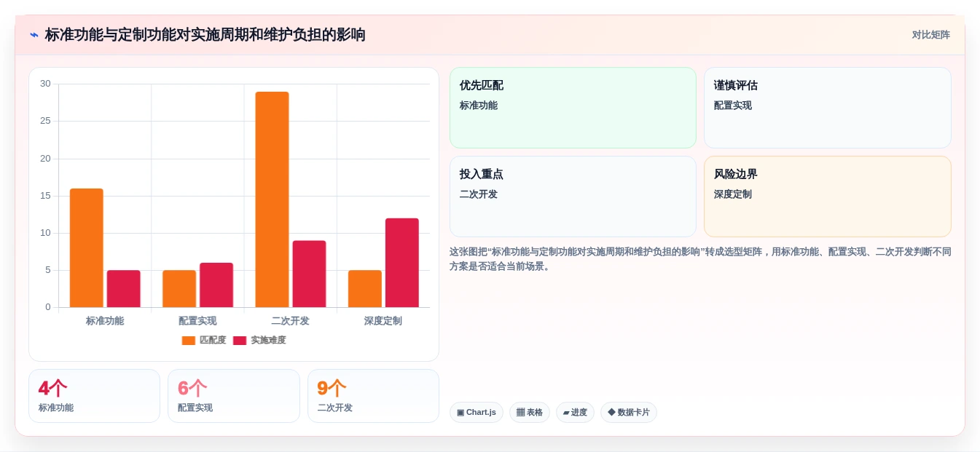Select the red 配置实现 实施难度 bar
Screen dimensions: 980x452
pos(216,285)
